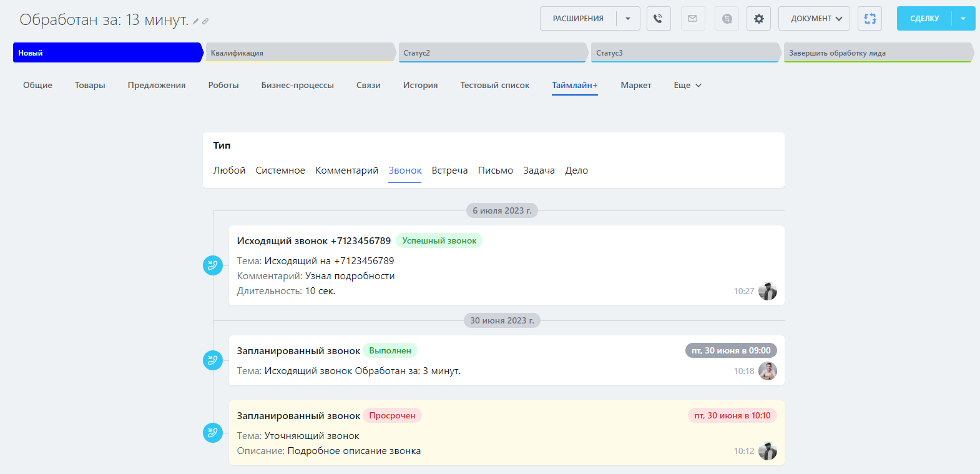
Task: Open the Бизнес-процессы tab
Action: point(298,86)
